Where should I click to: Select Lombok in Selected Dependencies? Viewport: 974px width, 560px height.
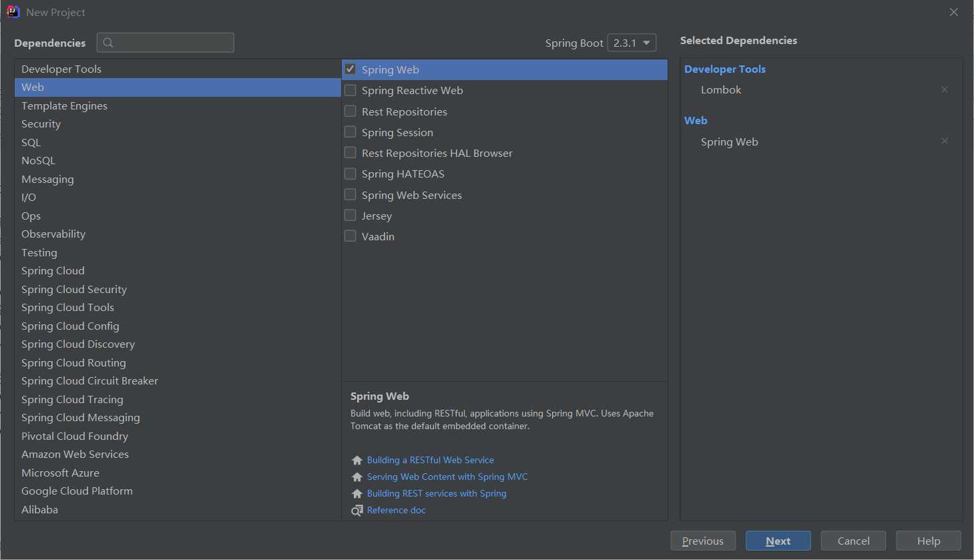pyautogui.click(x=721, y=89)
